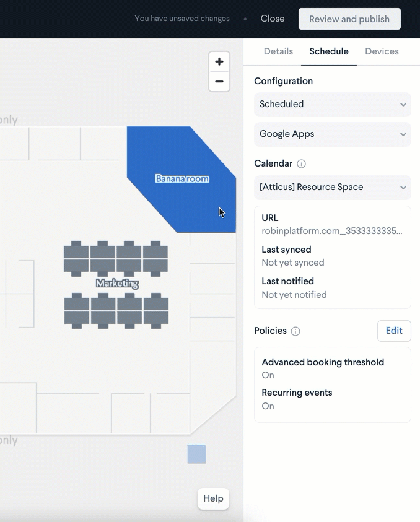Open the [Atticus] Resource Space calendar dropdown

pos(332,187)
